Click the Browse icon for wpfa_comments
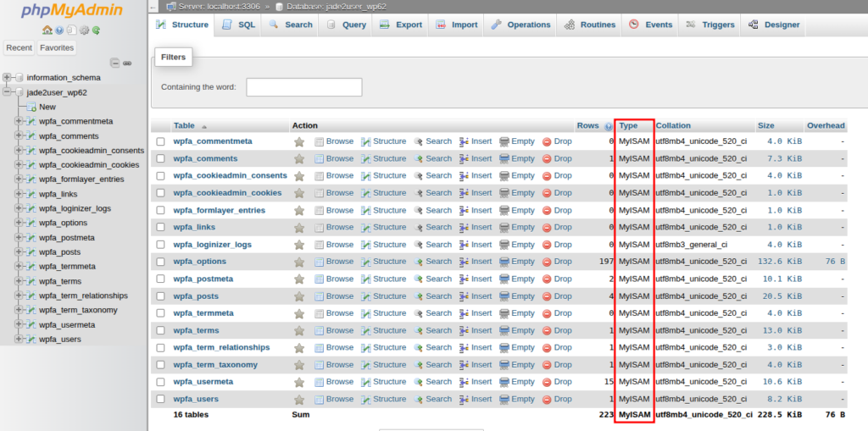The image size is (868, 431). coord(320,159)
